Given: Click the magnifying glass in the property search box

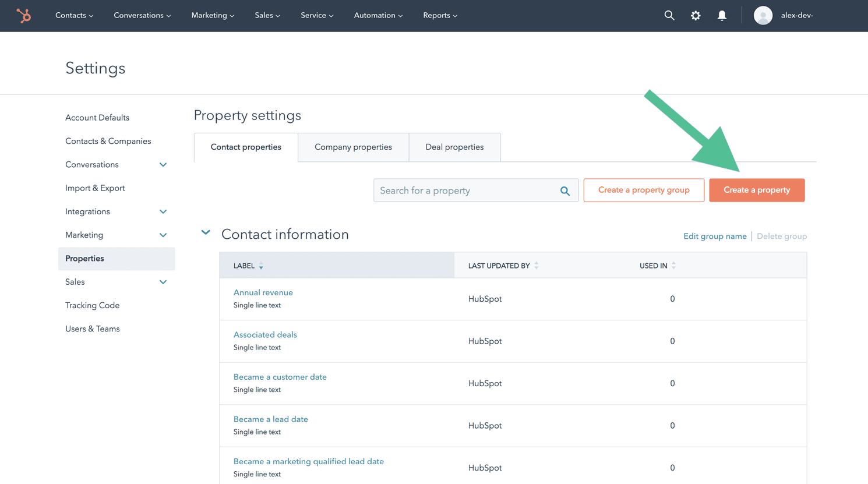Looking at the screenshot, I should 564,190.
